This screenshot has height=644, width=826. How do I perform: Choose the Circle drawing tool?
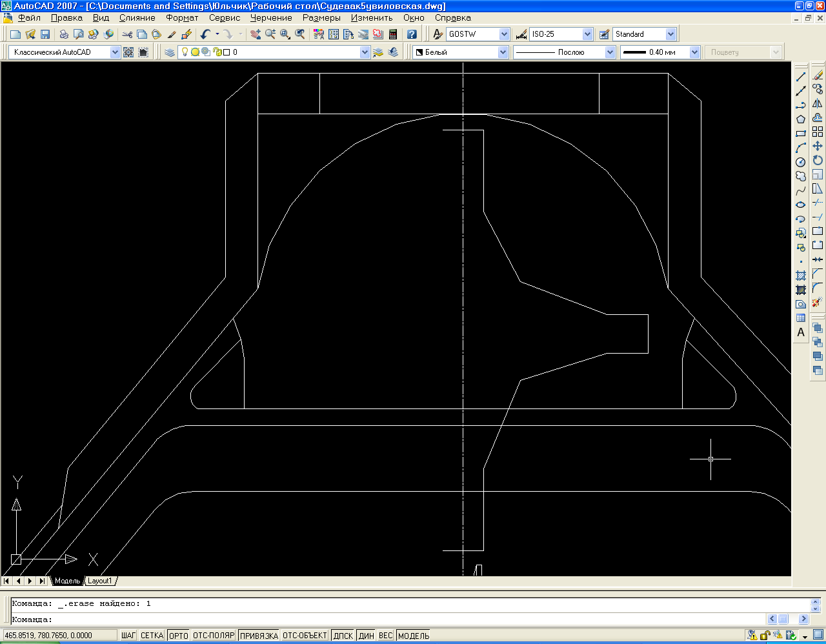pyautogui.click(x=801, y=162)
